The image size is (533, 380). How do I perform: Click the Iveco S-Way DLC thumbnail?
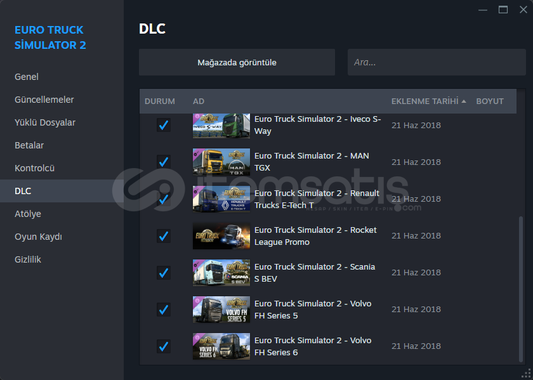pos(221,126)
